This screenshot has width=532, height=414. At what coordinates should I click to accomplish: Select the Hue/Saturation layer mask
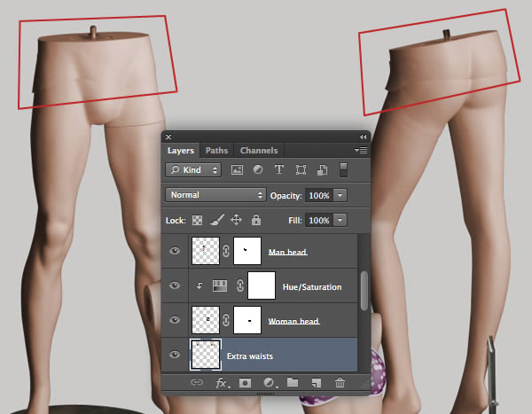tap(262, 285)
